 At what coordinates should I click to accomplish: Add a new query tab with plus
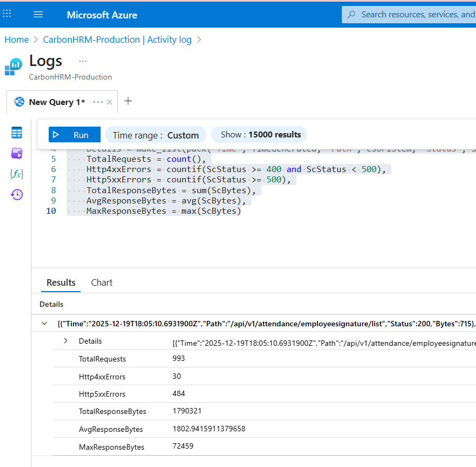128,101
